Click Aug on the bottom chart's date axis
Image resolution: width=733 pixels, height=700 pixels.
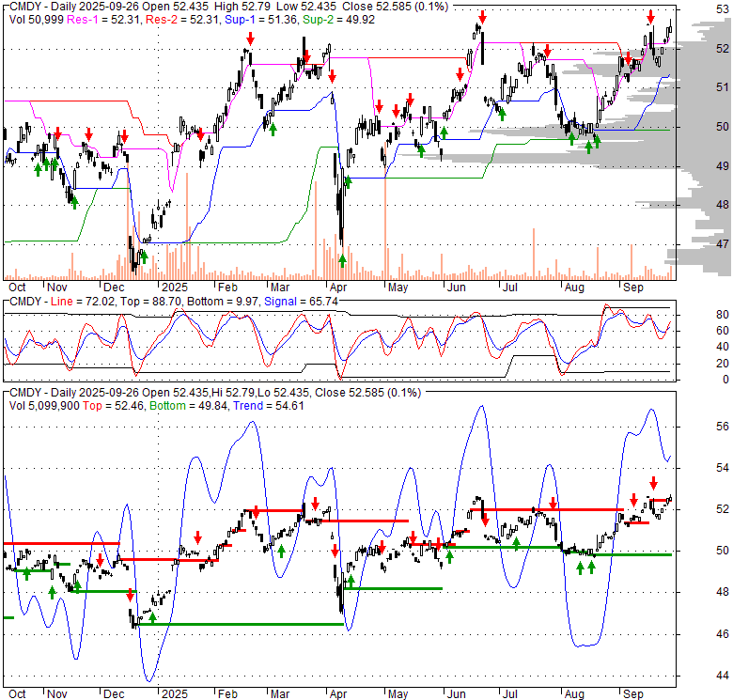[x=574, y=694]
